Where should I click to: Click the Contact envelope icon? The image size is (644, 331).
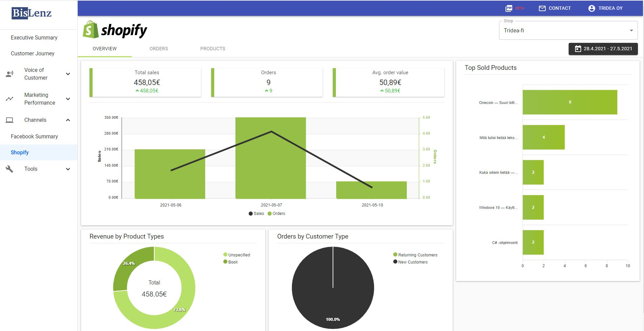pyautogui.click(x=542, y=8)
